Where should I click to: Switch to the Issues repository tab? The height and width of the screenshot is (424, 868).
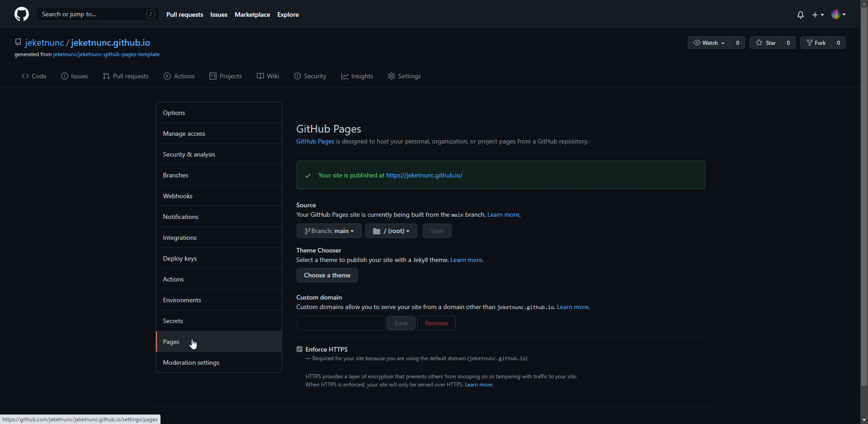pos(75,76)
